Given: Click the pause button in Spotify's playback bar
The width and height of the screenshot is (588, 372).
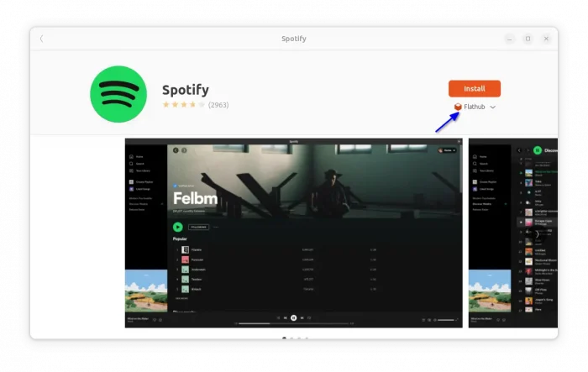Looking at the screenshot, I should pyautogui.click(x=294, y=317).
